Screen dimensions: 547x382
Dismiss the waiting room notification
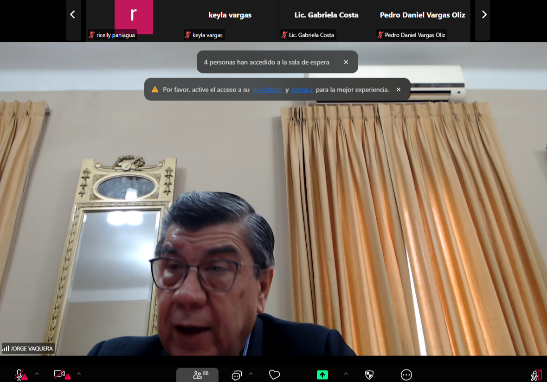346,62
